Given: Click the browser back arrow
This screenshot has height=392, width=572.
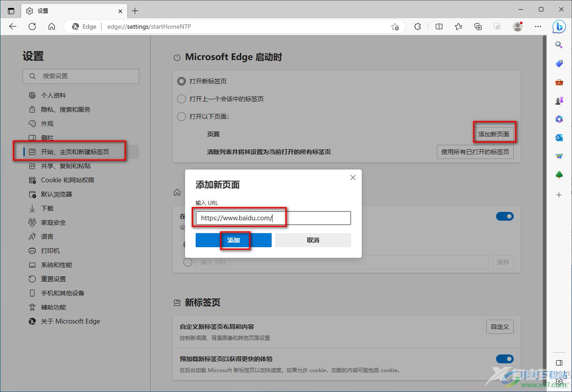Looking at the screenshot, I should pos(13,26).
